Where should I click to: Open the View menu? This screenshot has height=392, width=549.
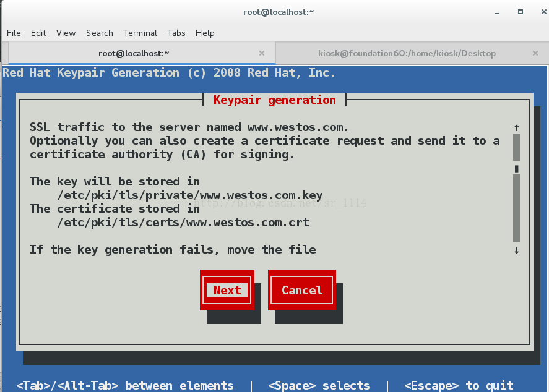click(66, 33)
